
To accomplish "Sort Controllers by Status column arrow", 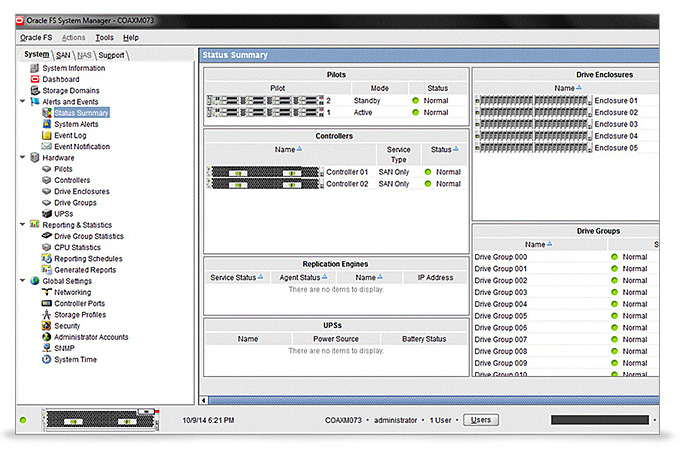I will point(456,149).
